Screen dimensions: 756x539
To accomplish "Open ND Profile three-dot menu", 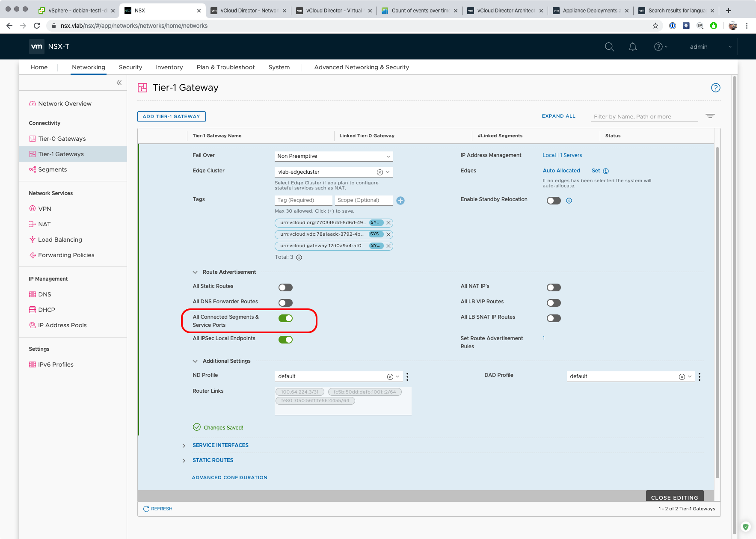I will (x=407, y=376).
